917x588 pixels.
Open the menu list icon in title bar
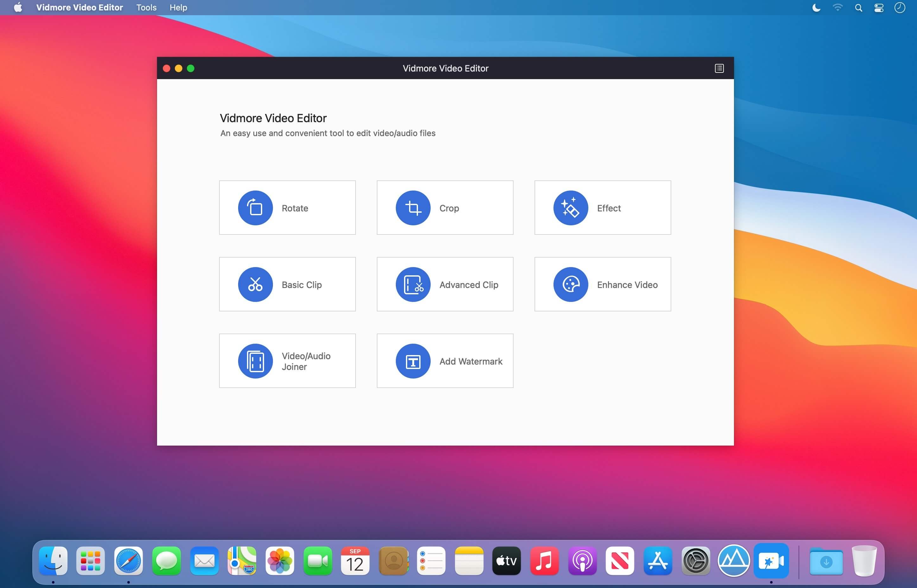(x=719, y=68)
